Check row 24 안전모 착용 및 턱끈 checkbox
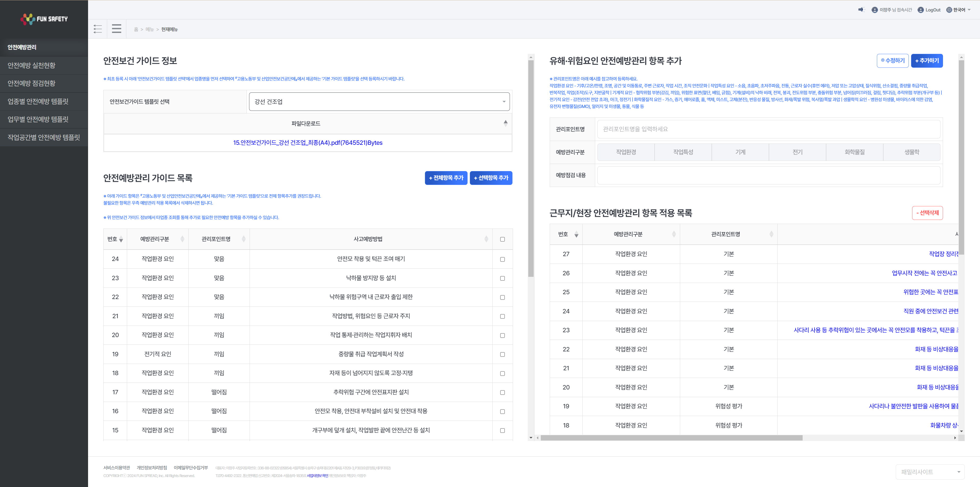This screenshot has height=487, width=980. coord(502,259)
